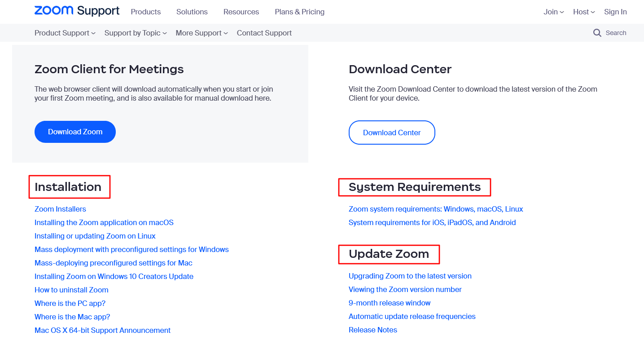644x345 pixels.
Task: Go to Contact Support
Action: coord(264,33)
